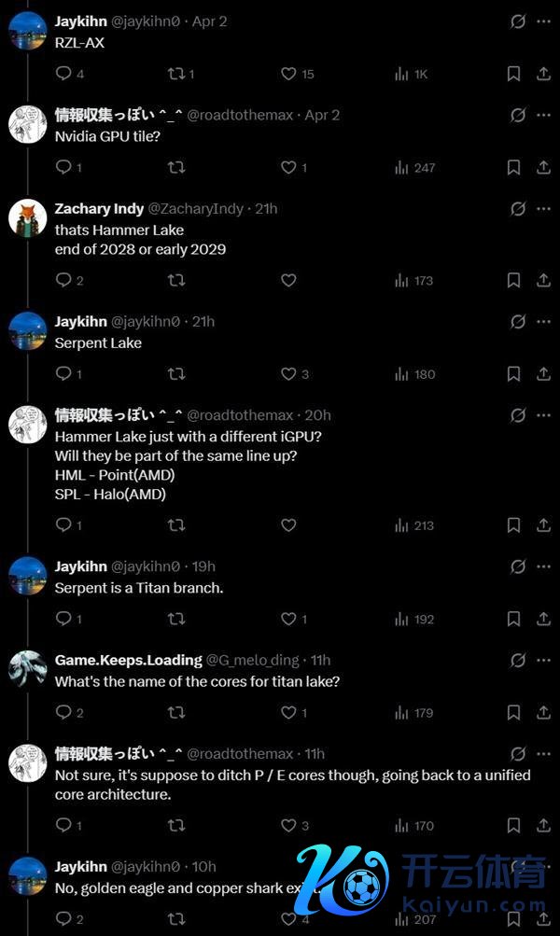
Task: Retweet the Titan Lake cores question
Action: coord(175,713)
